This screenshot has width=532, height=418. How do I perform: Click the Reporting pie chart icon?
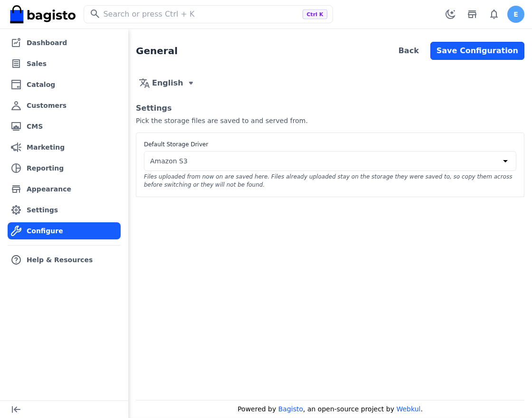[16, 168]
